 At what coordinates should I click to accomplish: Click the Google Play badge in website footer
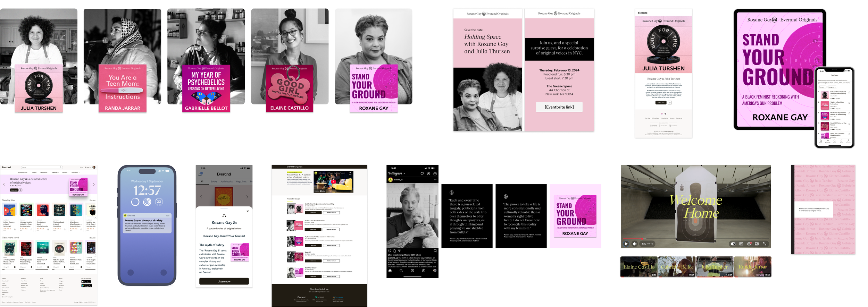[87, 286]
